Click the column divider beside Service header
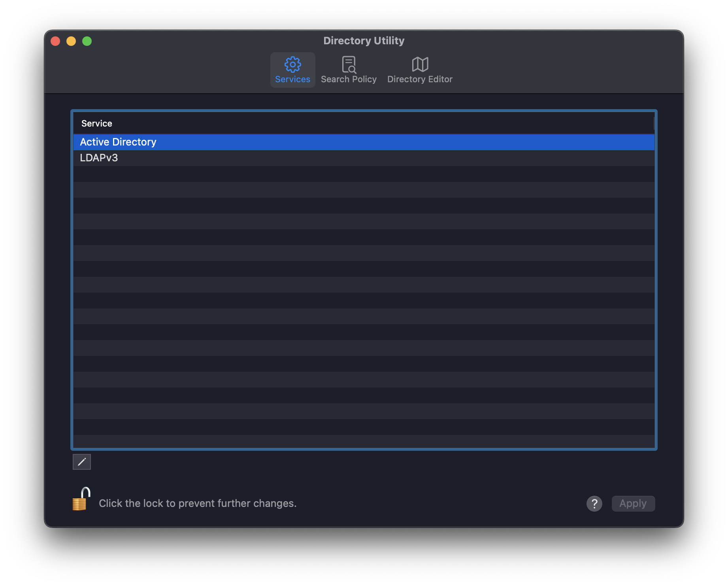The image size is (728, 586). click(x=654, y=123)
